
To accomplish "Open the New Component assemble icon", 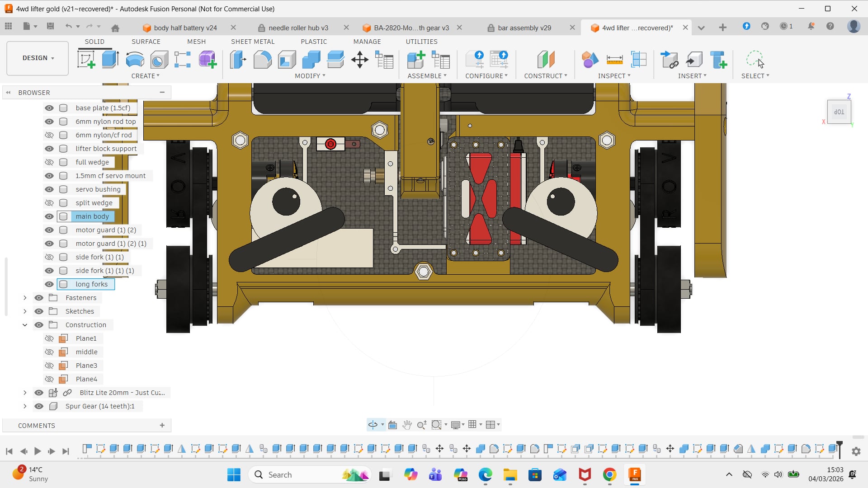I will pyautogui.click(x=416, y=60).
